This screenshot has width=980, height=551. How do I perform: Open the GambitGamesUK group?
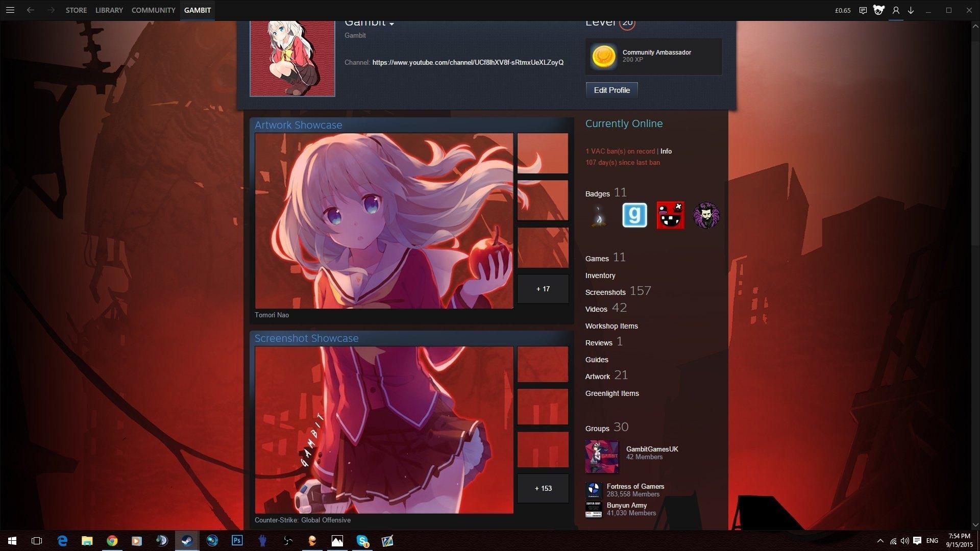(652, 449)
